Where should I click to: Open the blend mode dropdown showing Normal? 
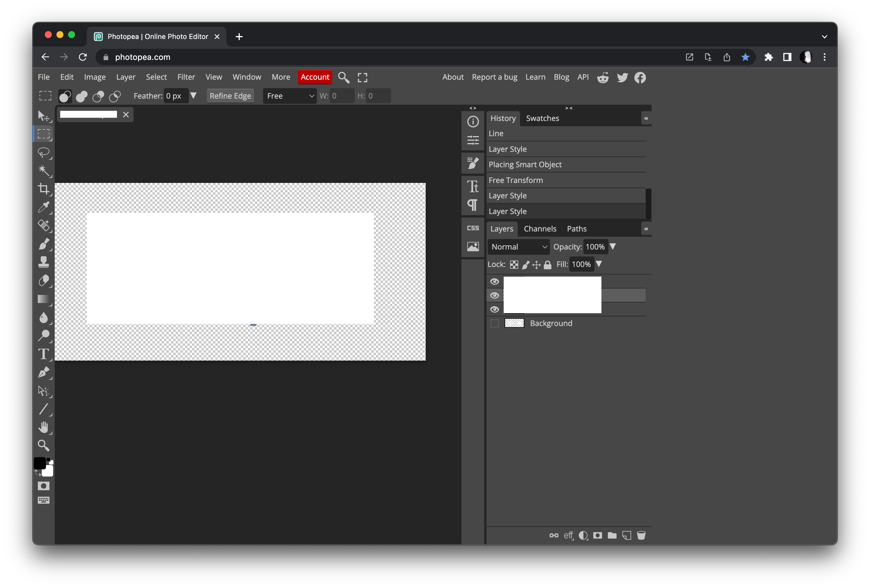[x=518, y=247]
